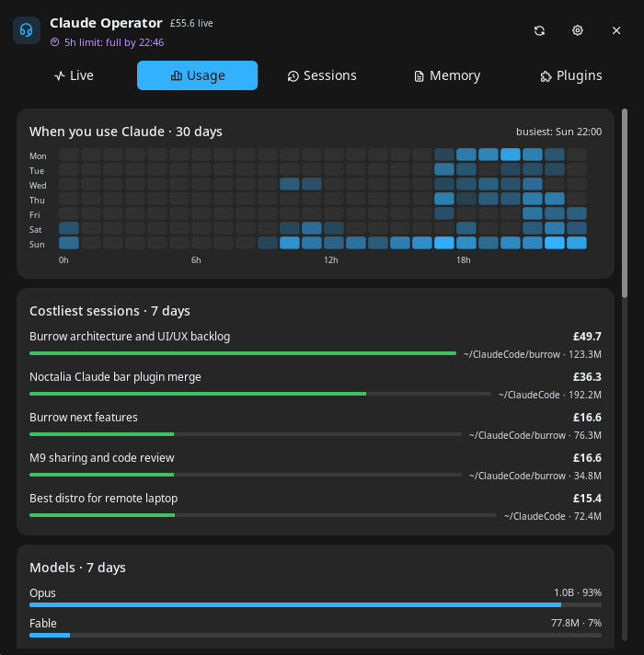
Task: Click the blue Fable usage bar
Action: coord(50,636)
